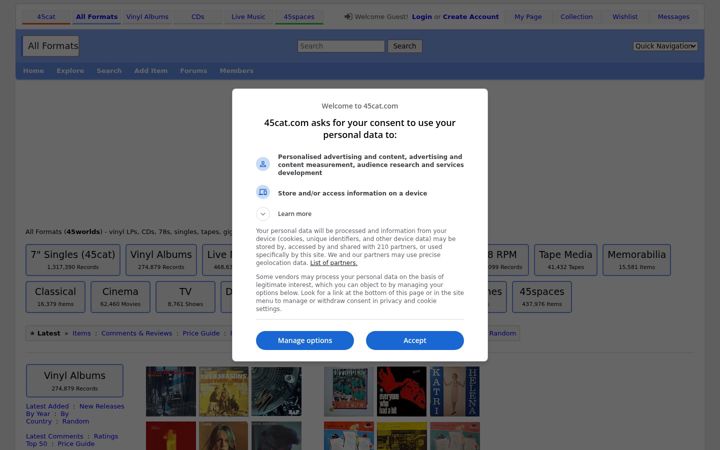Switch to the CDs tab
This screenshot has width=720, height=450.
(198, 17)
